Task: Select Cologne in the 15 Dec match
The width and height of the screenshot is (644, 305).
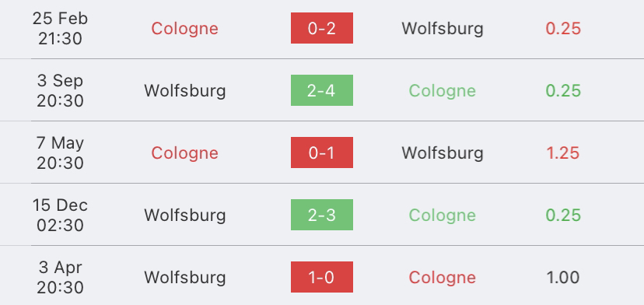Action: [443, 216]
